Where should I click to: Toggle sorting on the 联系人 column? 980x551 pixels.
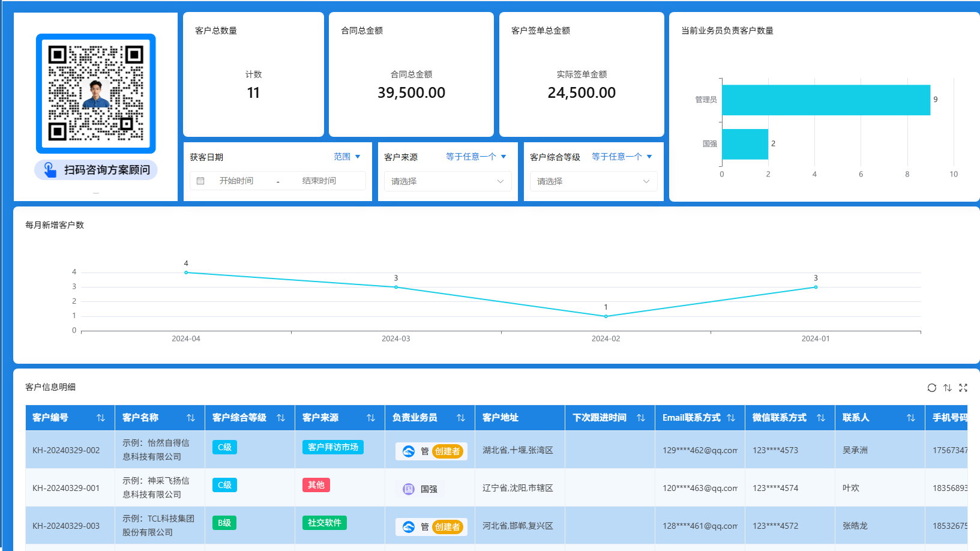pyautogui.click(x=911, y=417)
